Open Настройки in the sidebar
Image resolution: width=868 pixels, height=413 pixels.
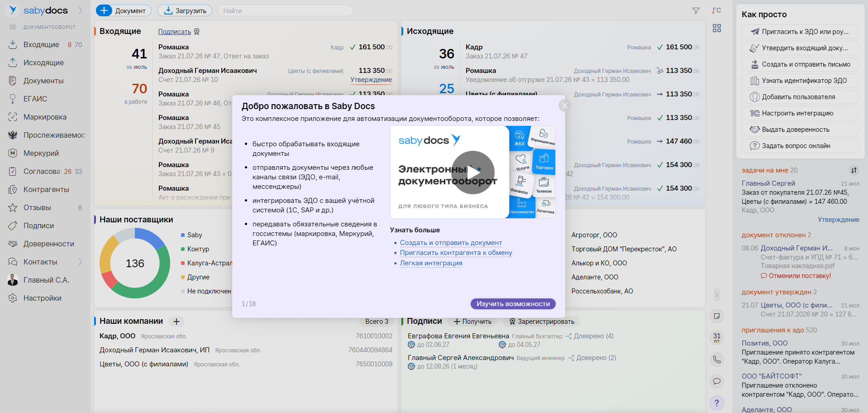(42, 298)
